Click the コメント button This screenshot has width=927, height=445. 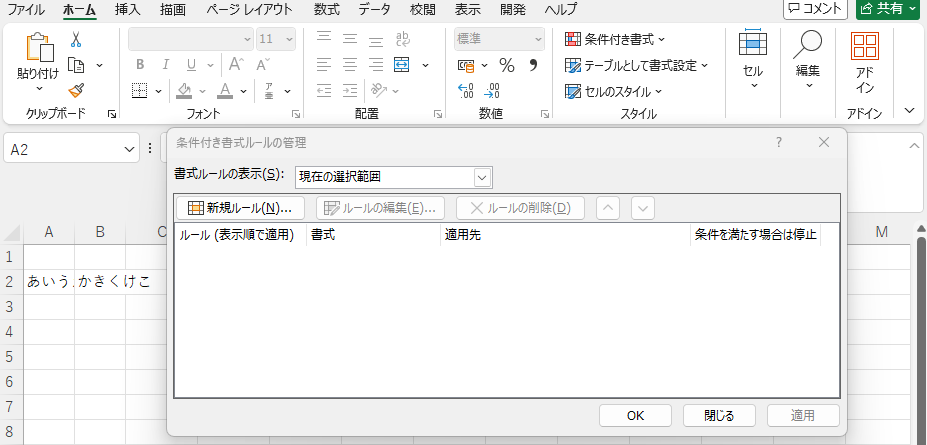(x=815, y=8)
